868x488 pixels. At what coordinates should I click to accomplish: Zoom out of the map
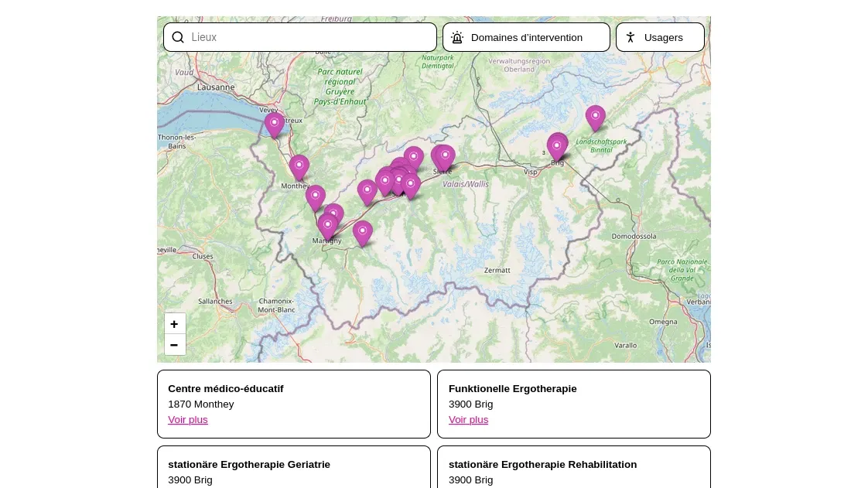[175, 345]
